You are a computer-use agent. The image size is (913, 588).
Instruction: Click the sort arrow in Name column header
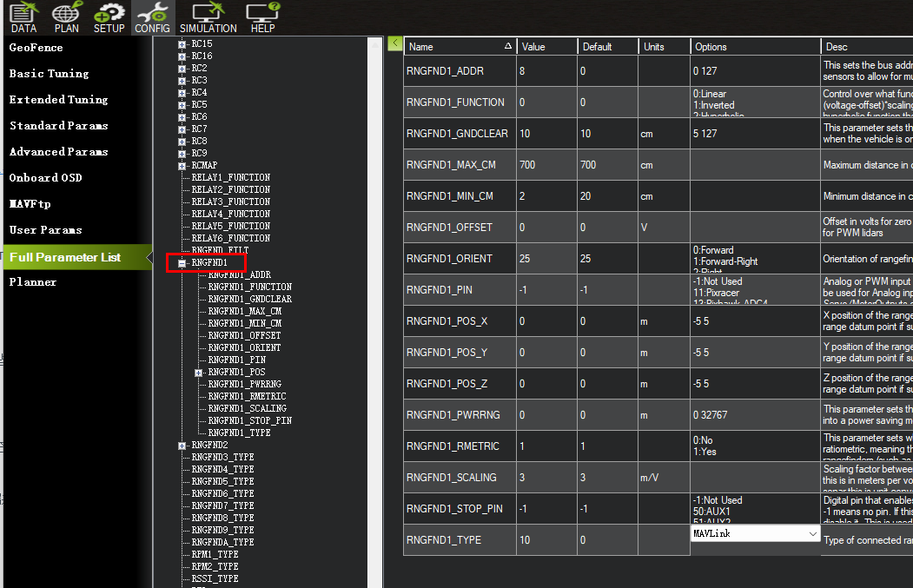[x=508, y=47]
